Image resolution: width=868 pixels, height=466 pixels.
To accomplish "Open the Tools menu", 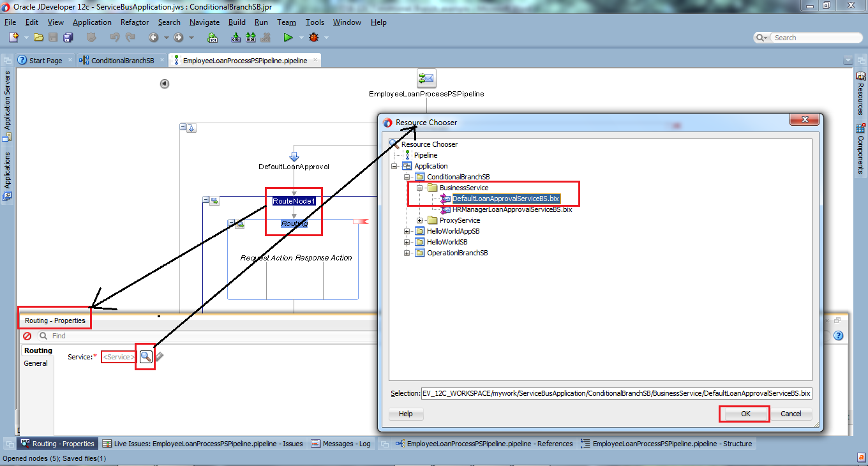I will (315, 22).
